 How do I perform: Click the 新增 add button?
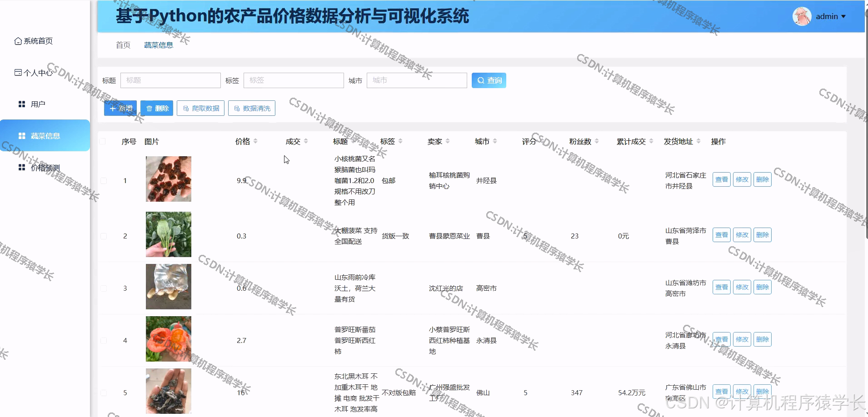120,108
